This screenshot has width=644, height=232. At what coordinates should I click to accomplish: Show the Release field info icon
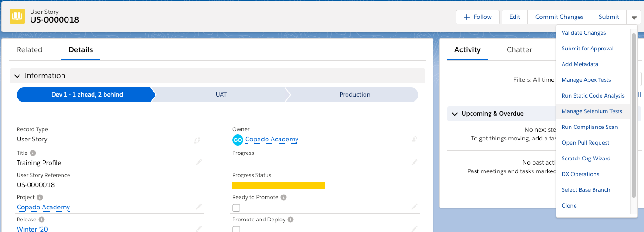coord(42,220)
